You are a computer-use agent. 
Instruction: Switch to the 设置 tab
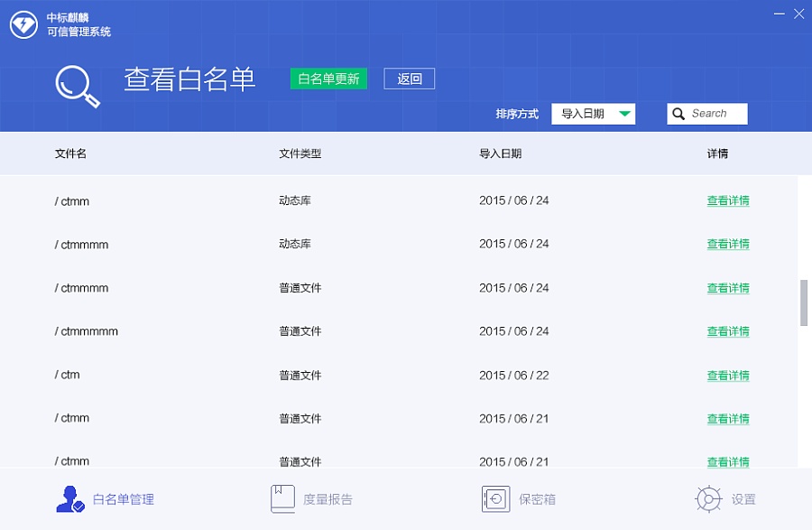pyautogui.click(x=733, y=498)
